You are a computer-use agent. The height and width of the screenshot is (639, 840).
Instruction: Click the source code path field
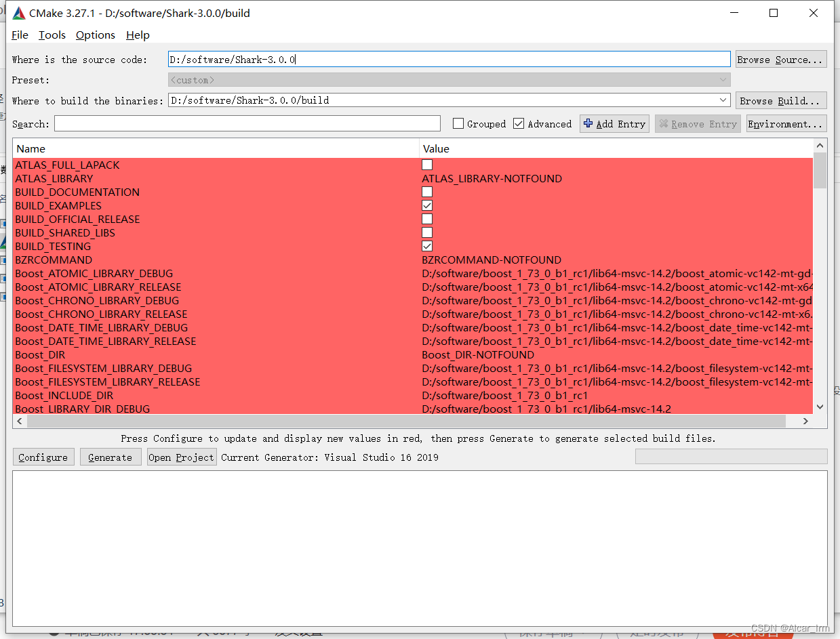coord(449,60)
